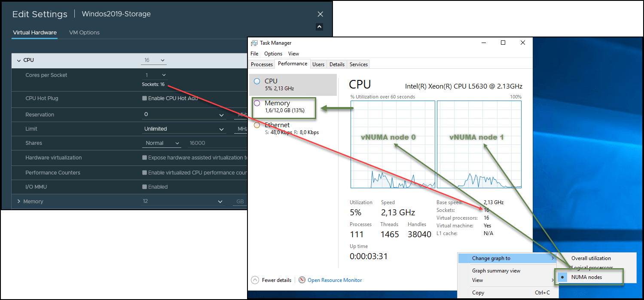Switch to the Users tab
Viewport: 644px width, 300px height.
pyautogui.click(x=318, y=64)
